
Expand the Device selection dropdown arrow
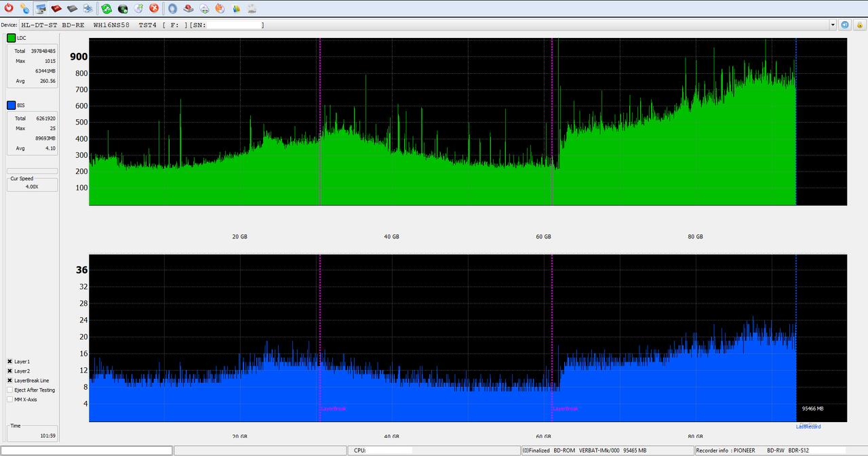833,25
